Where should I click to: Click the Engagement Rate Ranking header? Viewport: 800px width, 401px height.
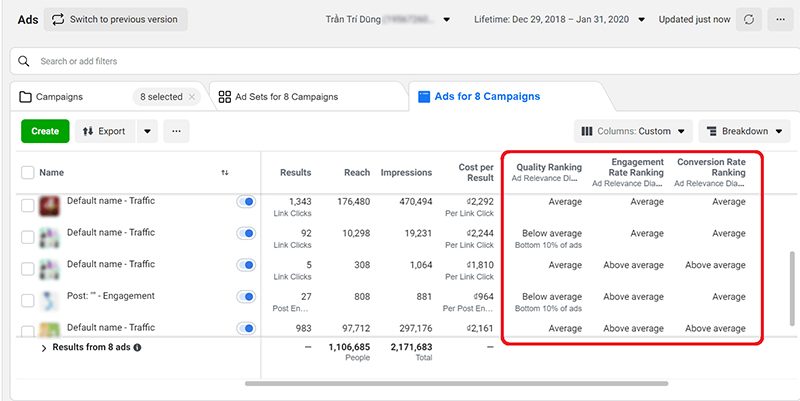tap(636, 167)
